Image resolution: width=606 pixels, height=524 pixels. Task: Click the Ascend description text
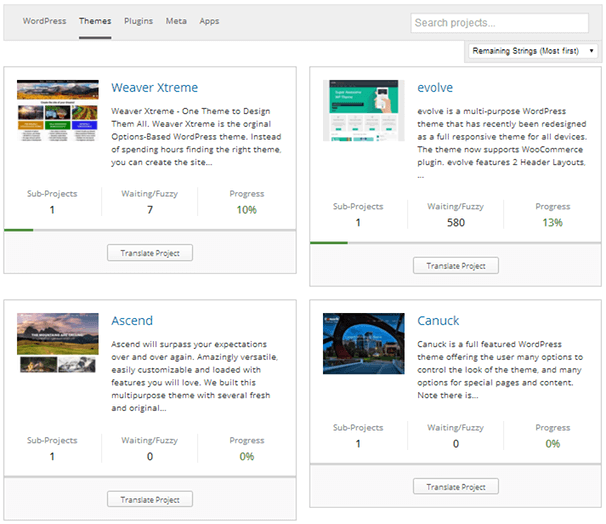tap(195, 376)
